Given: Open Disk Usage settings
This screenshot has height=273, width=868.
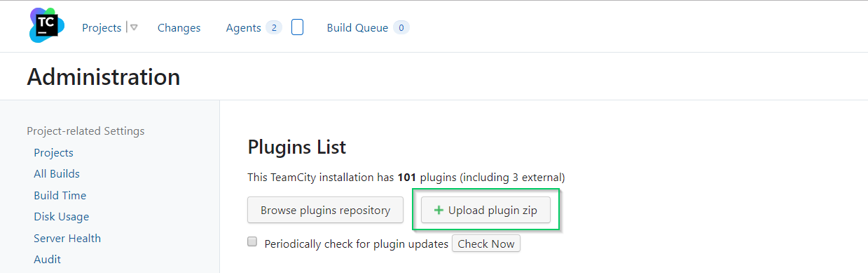Looking at the screenshot, I should (x=62, y=217).
